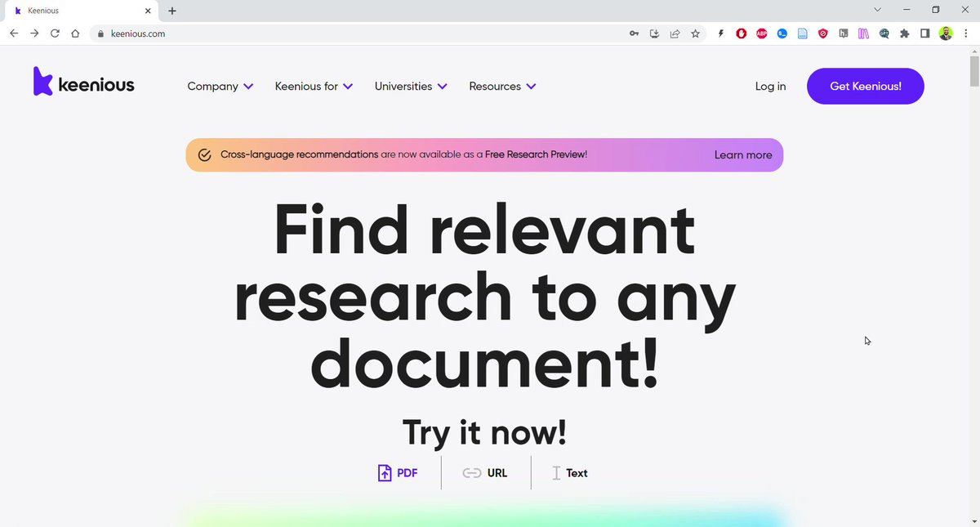The image size is (980, 527).
Task: Share this page using the share icon
Action: [x=675, y=33]
